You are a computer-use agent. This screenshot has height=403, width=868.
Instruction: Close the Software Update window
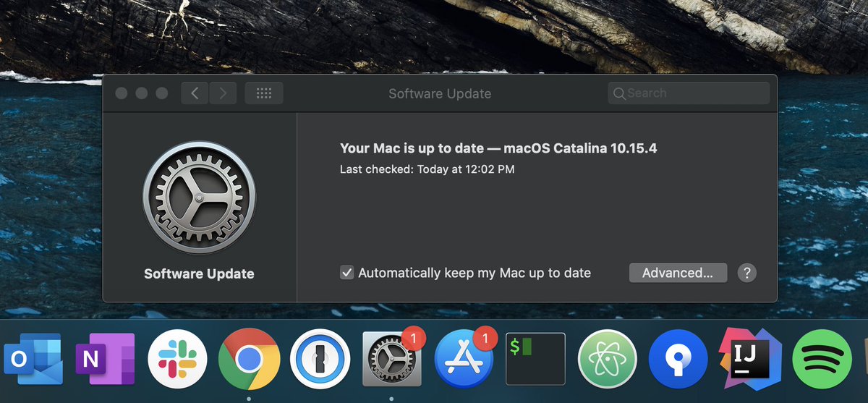(122, 93)
